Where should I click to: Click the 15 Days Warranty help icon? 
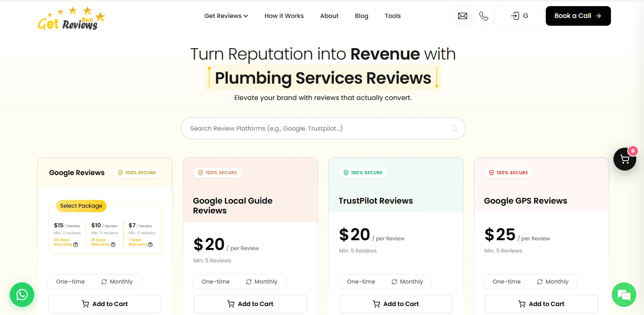tap(113, 245)
